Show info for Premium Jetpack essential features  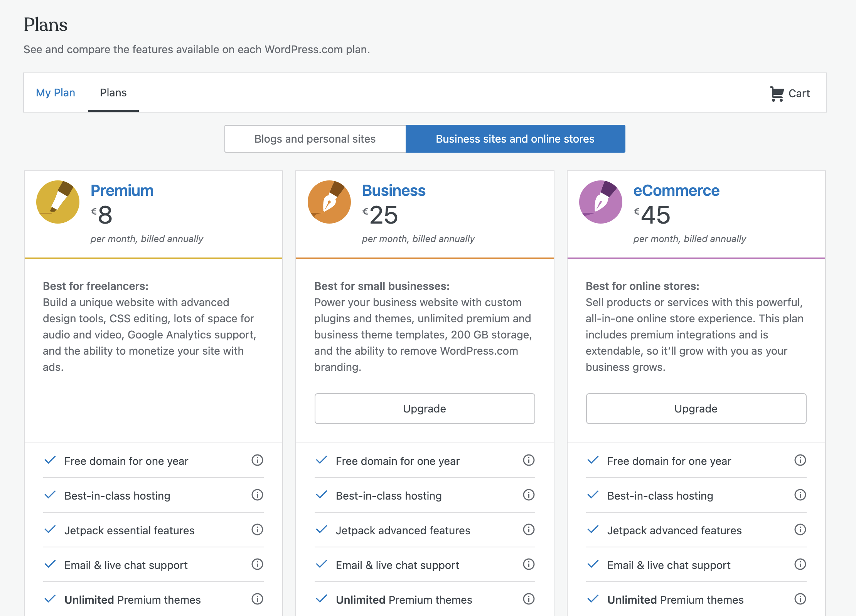click(x=257, y=530)
